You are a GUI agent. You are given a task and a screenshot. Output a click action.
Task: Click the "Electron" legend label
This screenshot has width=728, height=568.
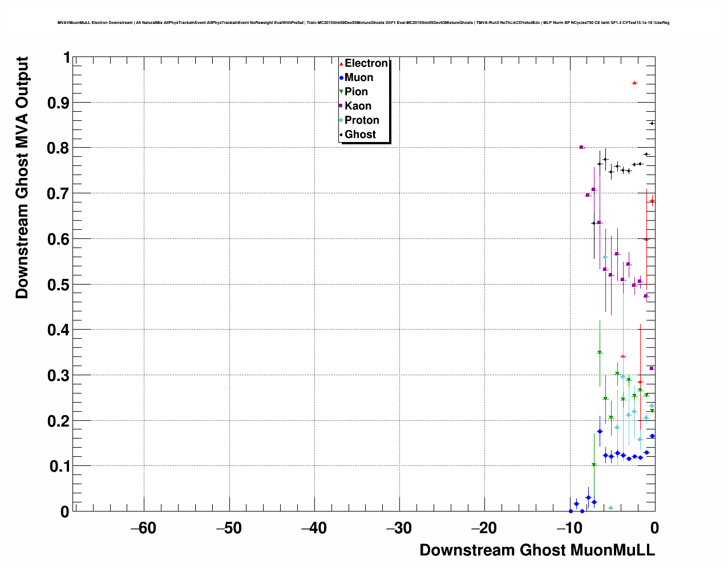[x=366, y=63]
